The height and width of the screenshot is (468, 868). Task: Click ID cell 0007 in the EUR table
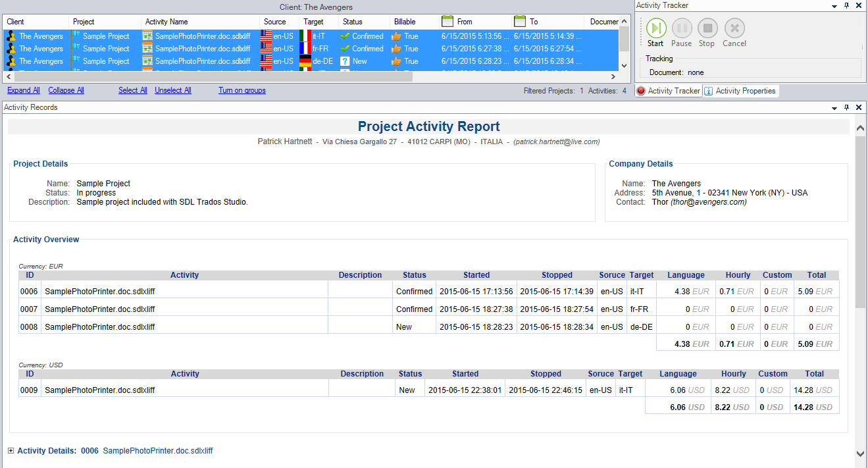pyautogui.click(x=29, y=309)
